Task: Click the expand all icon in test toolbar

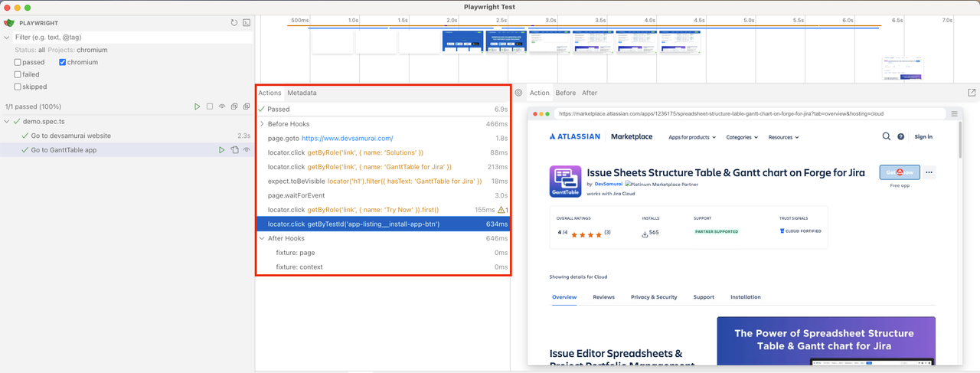Action: point(247,106)
